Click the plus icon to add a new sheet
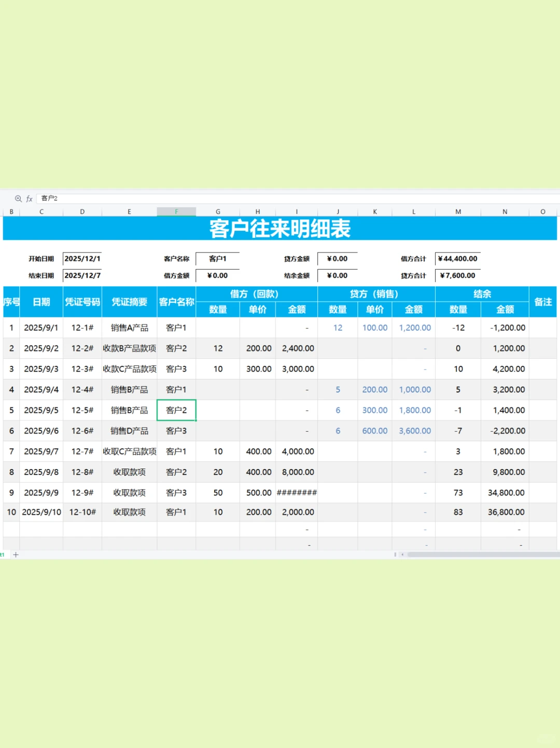Screen dimensions: 560x748 [x=16, y=555]
